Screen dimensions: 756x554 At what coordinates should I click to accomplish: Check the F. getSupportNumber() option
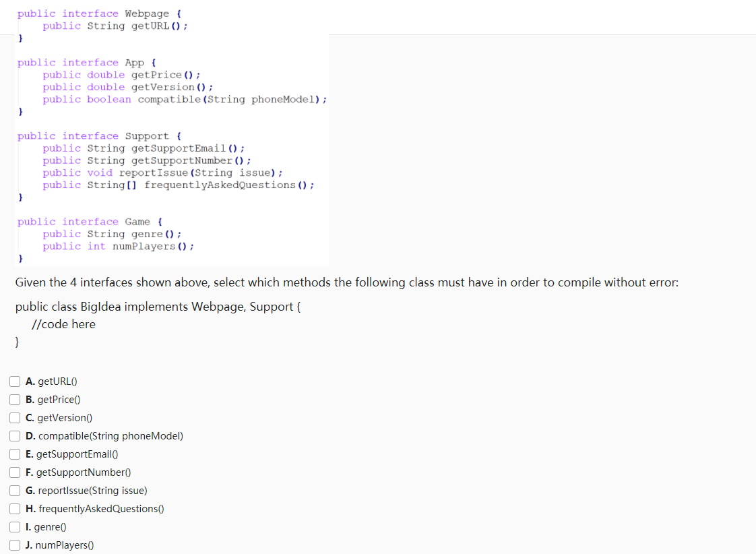pos(15,472)
